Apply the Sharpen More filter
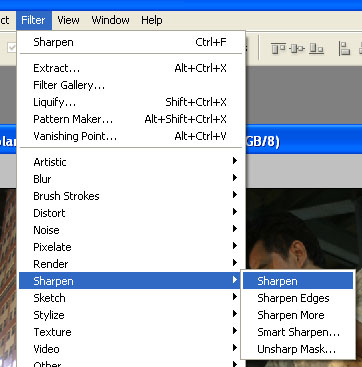 (x=298, y=315)
